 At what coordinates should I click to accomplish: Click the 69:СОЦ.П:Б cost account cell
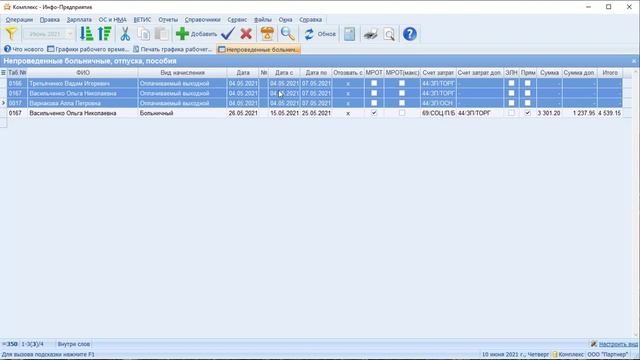(438, 113)
